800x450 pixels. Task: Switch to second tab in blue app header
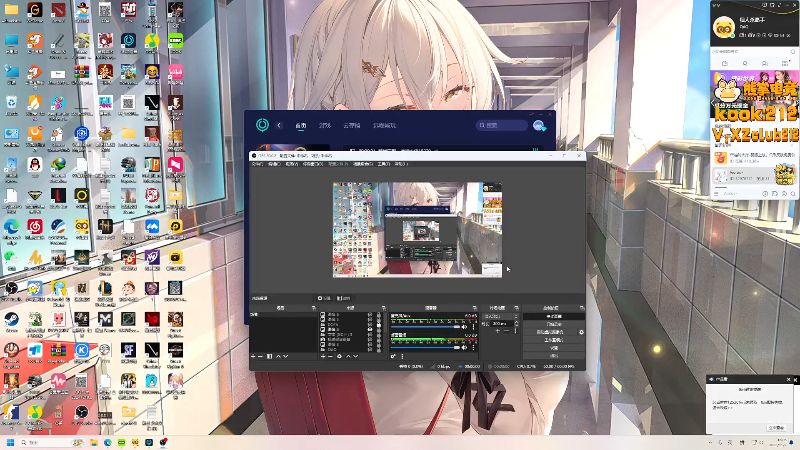(325, 126)
